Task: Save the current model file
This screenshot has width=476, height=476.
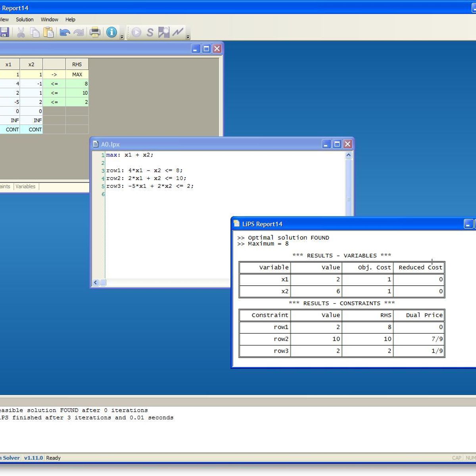Action: 5,33
